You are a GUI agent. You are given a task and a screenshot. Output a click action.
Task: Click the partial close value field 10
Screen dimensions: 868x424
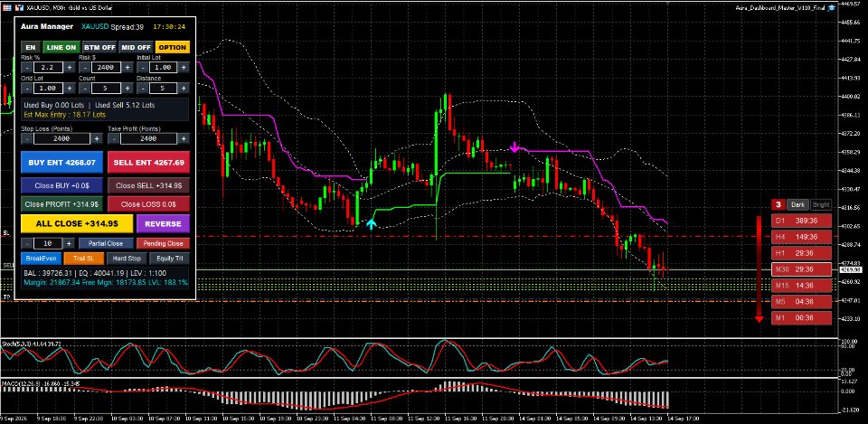coord(48,243)
